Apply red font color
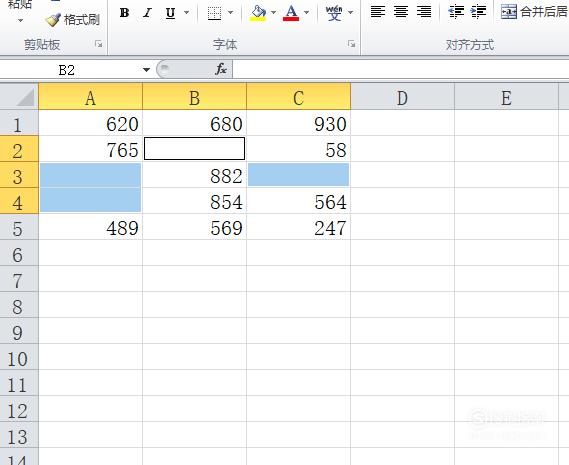The height and width of the screenshot is (465, 569). tap(291, 13)
